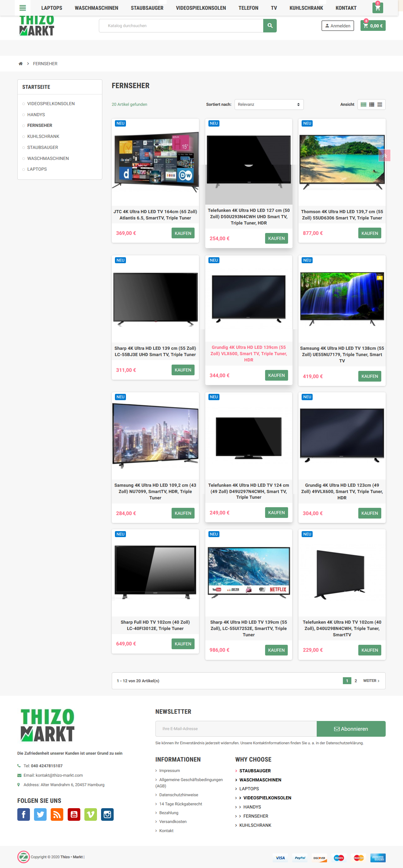Screen dimensions: 403x868
Task: Open the Twitter social link
Action: pyautogui.click(x=40, y=814)
